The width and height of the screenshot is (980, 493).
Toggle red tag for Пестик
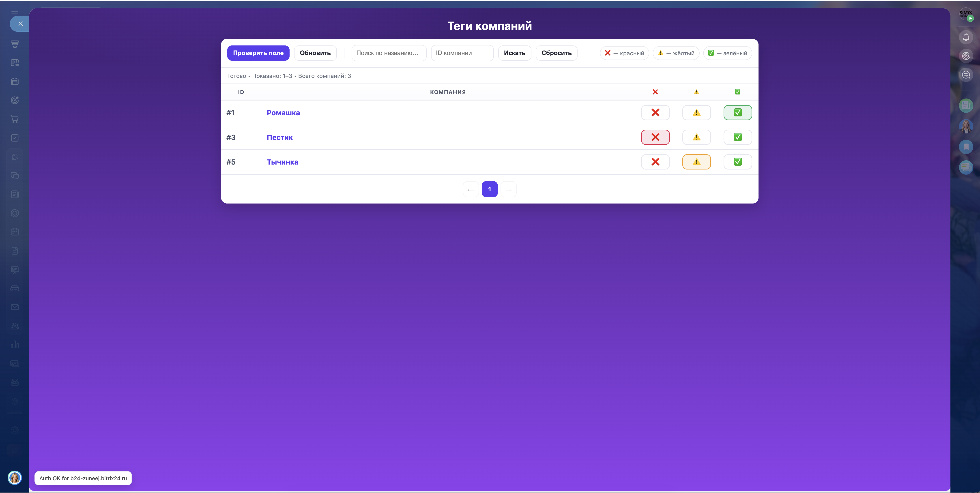655,137
